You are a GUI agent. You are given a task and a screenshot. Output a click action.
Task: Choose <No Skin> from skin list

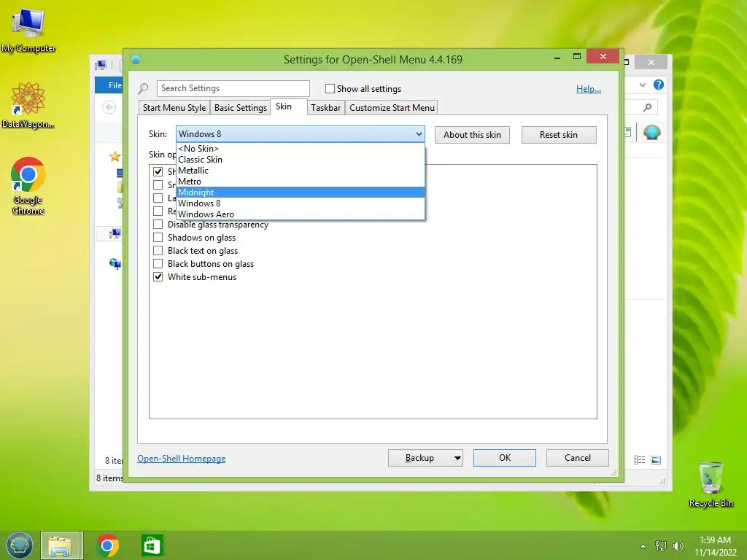(300, 149)
